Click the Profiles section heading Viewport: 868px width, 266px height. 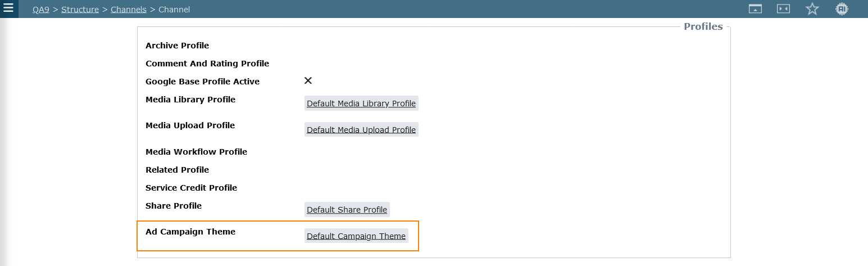point(703,26)
